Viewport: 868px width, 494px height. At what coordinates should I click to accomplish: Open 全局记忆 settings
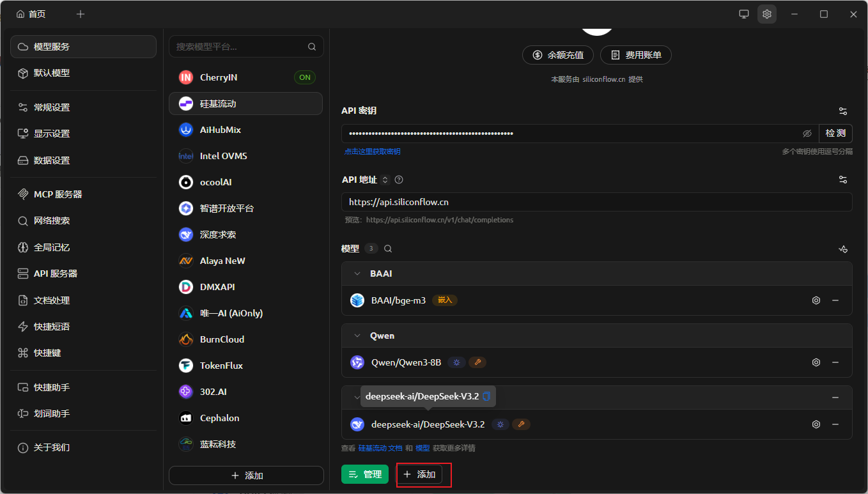(83, 247)
